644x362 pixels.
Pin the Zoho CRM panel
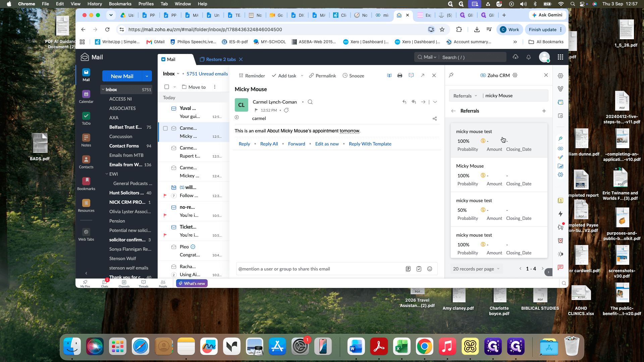[451, 75]
